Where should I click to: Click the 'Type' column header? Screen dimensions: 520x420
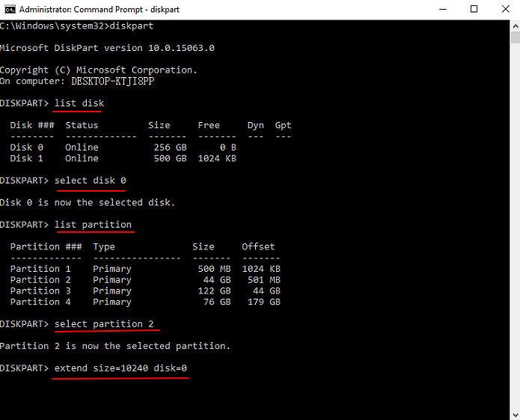(104, 246)
